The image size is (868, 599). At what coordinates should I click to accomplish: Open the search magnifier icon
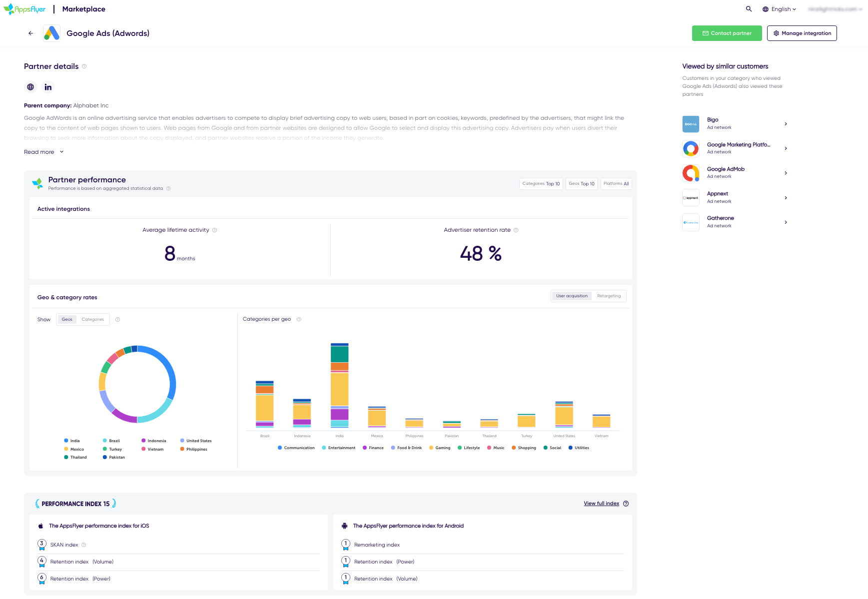(x=749, y=9)
